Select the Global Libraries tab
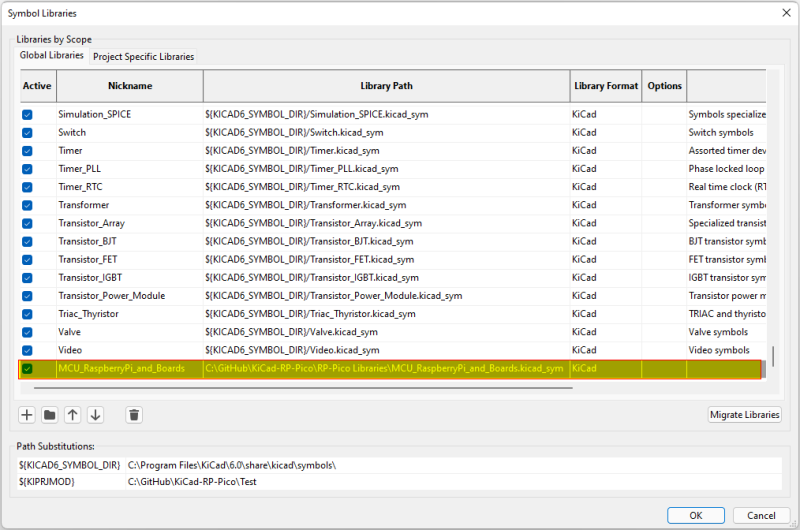Screen dimensions: 800x530 [x=52, y=56]
